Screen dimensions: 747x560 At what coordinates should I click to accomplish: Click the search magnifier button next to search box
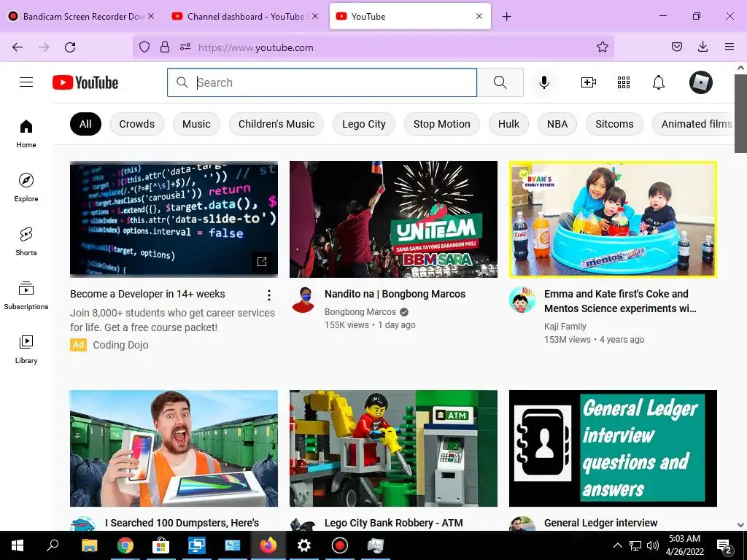coord(500,82)
